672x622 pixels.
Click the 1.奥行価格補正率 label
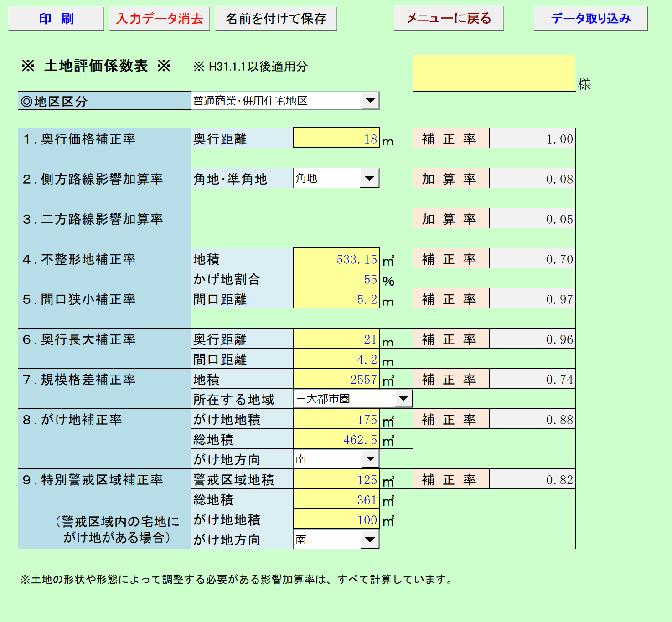(x=79, y=139)
